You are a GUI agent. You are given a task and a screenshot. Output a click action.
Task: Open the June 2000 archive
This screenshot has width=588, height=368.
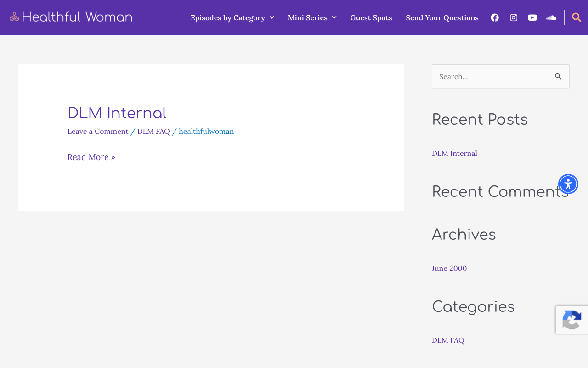449,268
